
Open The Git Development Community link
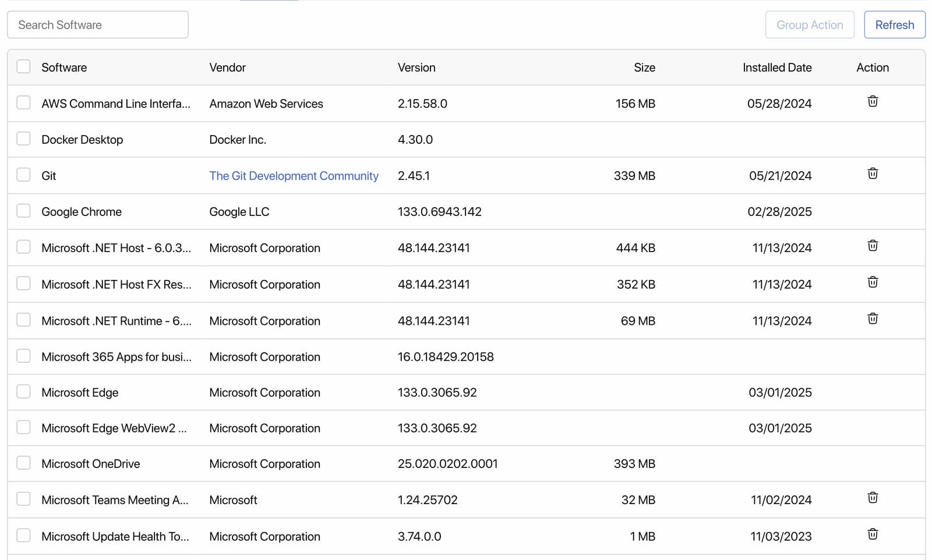(294, 176)
